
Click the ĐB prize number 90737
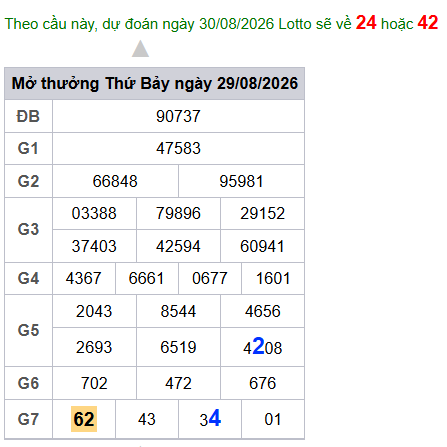point(178,116)
